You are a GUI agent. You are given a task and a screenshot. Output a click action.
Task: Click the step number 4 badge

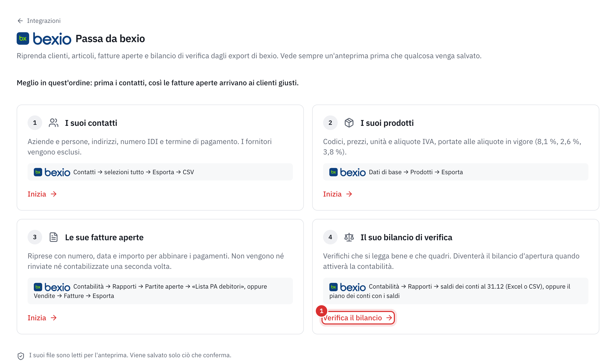[330, 237]
